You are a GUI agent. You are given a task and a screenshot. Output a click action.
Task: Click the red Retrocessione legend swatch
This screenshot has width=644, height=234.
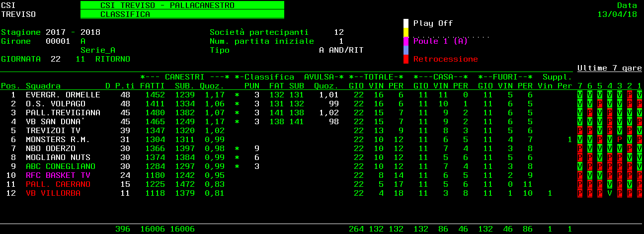tap(406, 59)
